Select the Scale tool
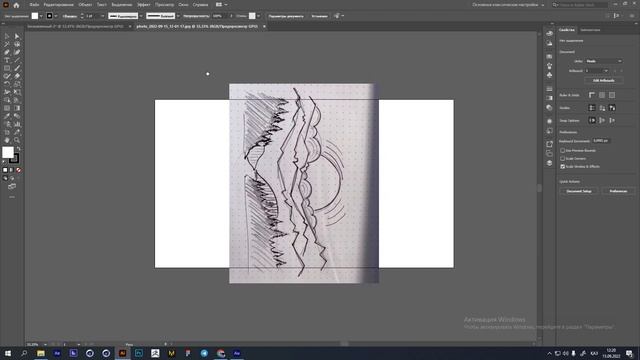This screenshot has height=360, width=640. [x=17, y=84]
